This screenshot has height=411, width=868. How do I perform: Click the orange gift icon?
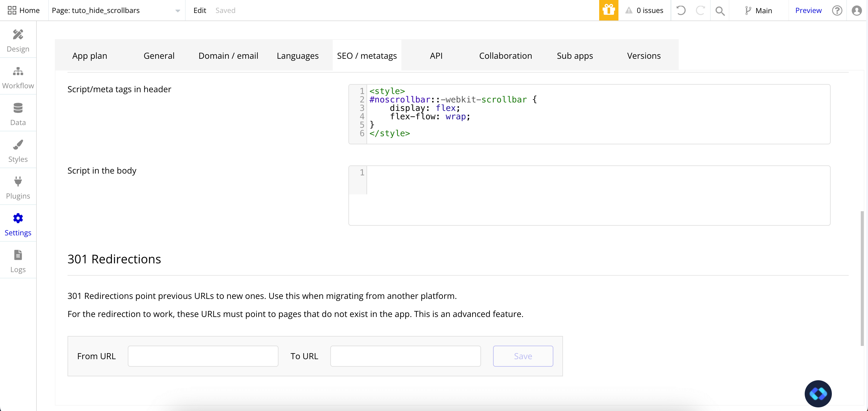[x=608, y=10]
